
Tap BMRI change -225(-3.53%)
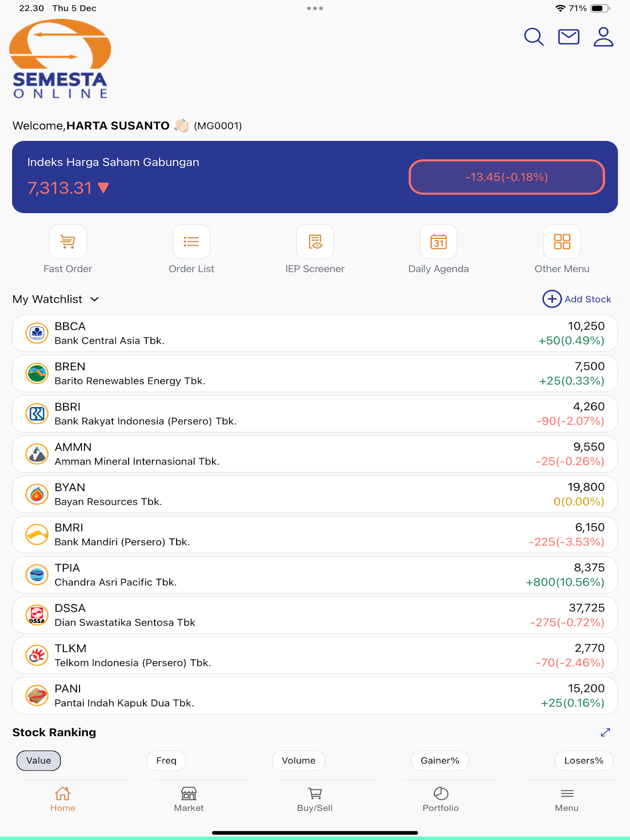567,542
